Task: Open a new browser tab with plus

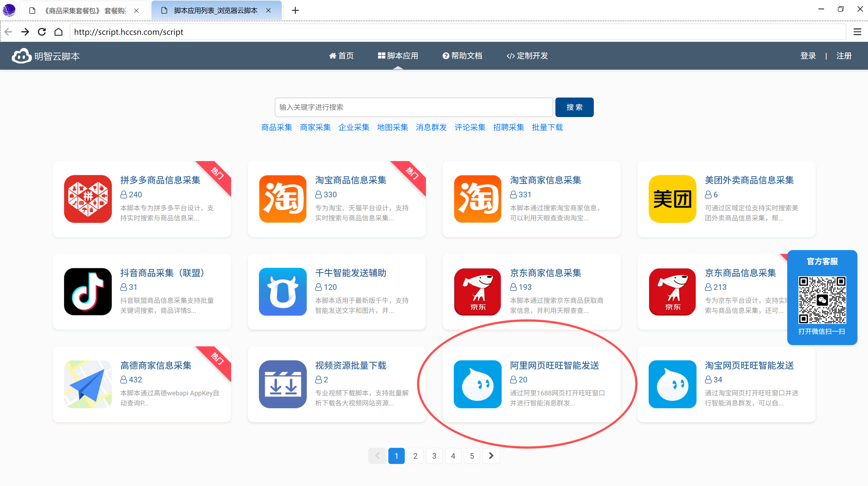Action: [295, 11]
